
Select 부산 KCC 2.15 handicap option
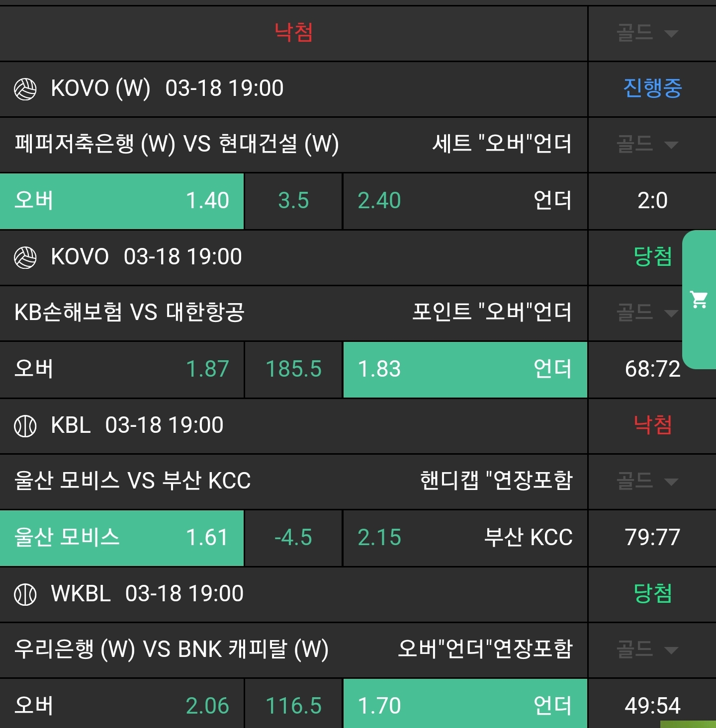click(465, 538)
